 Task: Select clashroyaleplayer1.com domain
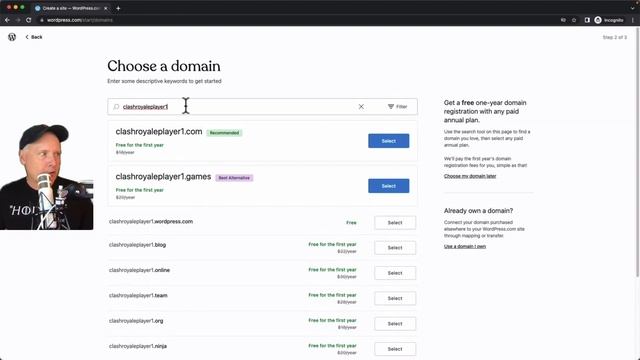pyautogui.click(x=389, y=141)
